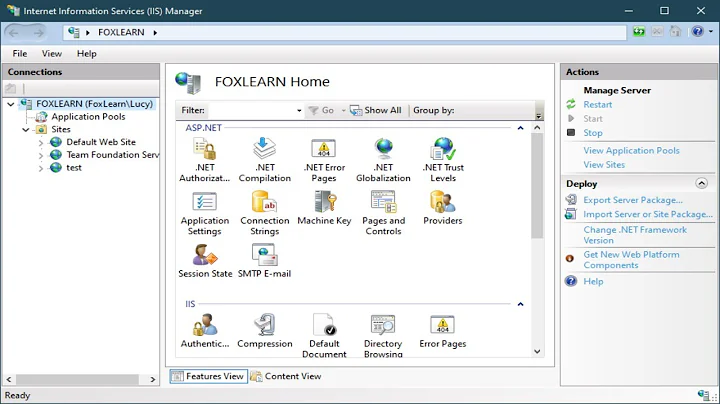720x404 pixels.
Task: Open the SMTP E-mail feature
Action: [x=264, y=261]
